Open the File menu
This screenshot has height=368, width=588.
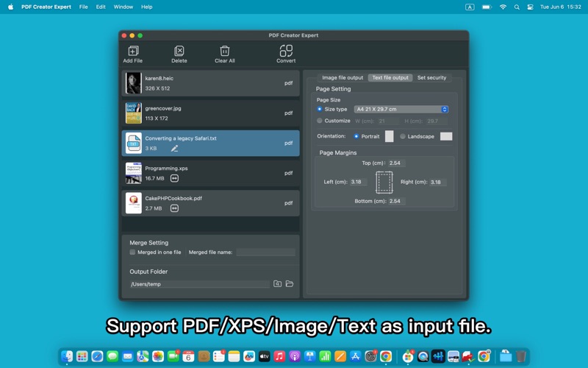84,7
